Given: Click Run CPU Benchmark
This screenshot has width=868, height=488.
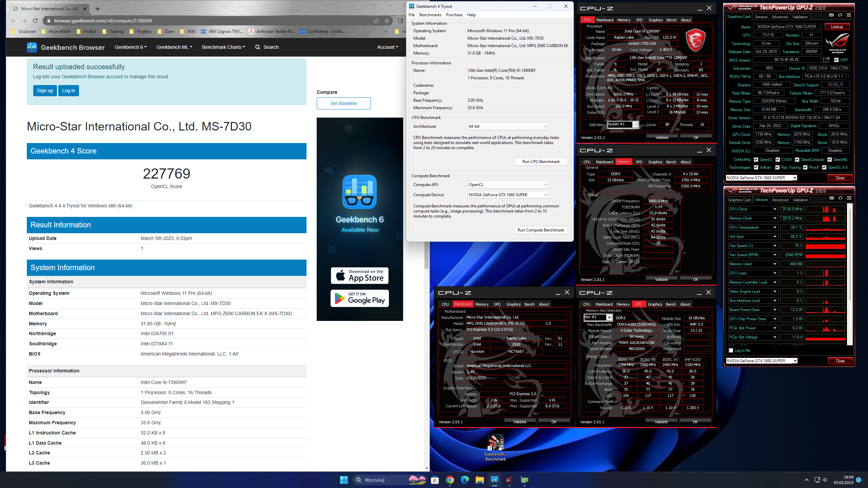Looking at the screenshot, I should pyautogui.click(x=541, y=162).
